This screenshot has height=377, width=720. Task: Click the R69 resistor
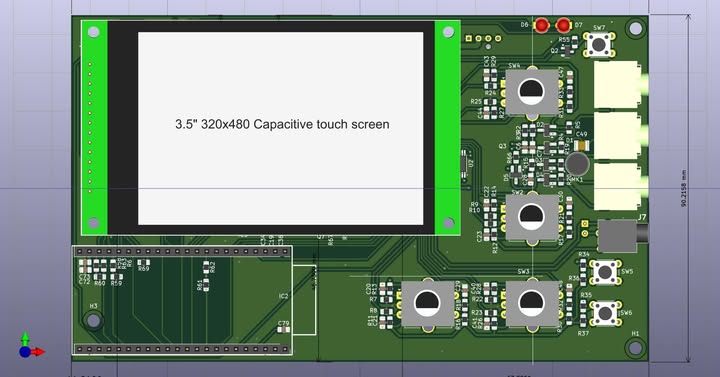point(143,262)
